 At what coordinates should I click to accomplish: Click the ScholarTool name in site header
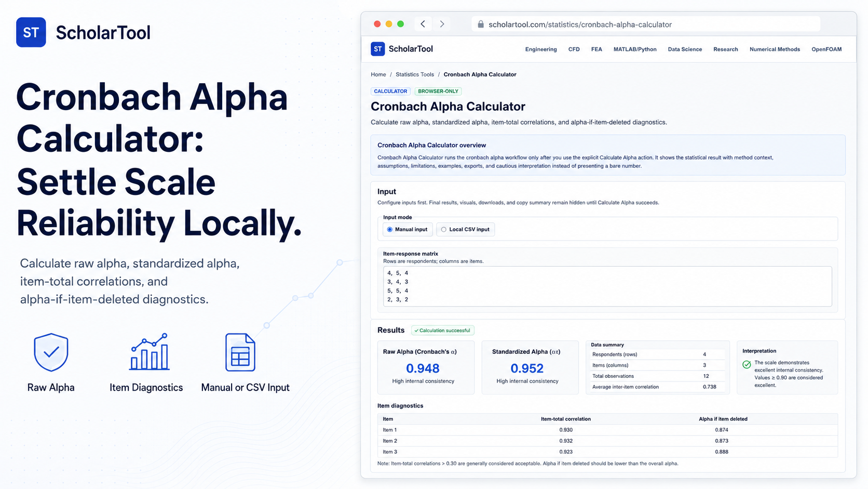pyautogui.click(x=411, y=49)
